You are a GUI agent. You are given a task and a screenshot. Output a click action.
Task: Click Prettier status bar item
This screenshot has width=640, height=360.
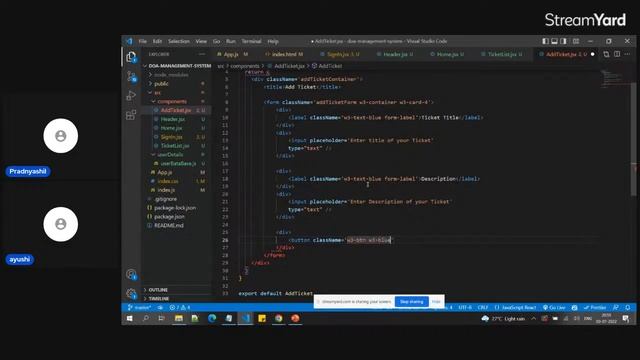click(595, 307)
